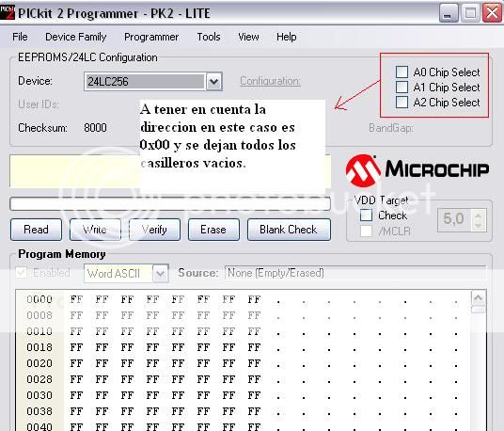Screen dimensions: 504x431
Task: Click the Erase button
Action: pos(213,230)
